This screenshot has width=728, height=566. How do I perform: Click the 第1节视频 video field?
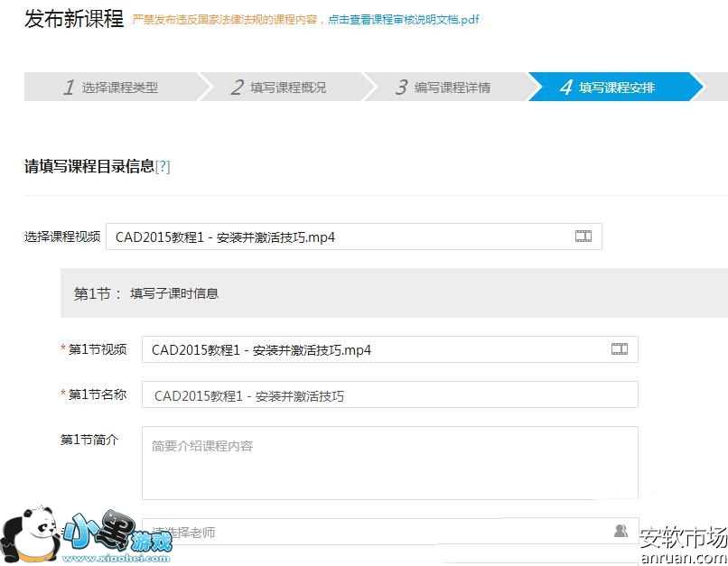(390, 349)
